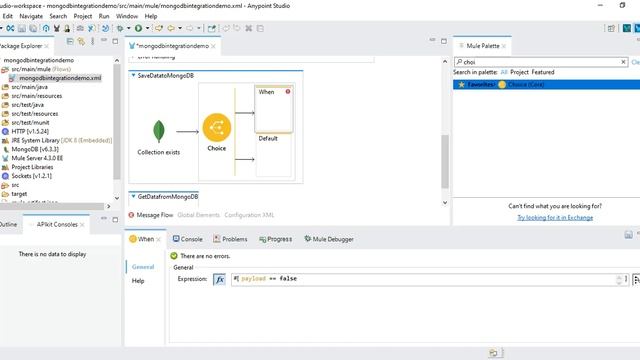Switch to Global Elements editor tab
The width and height of the screenshot is (640, 360).
(x=198, y=215)
